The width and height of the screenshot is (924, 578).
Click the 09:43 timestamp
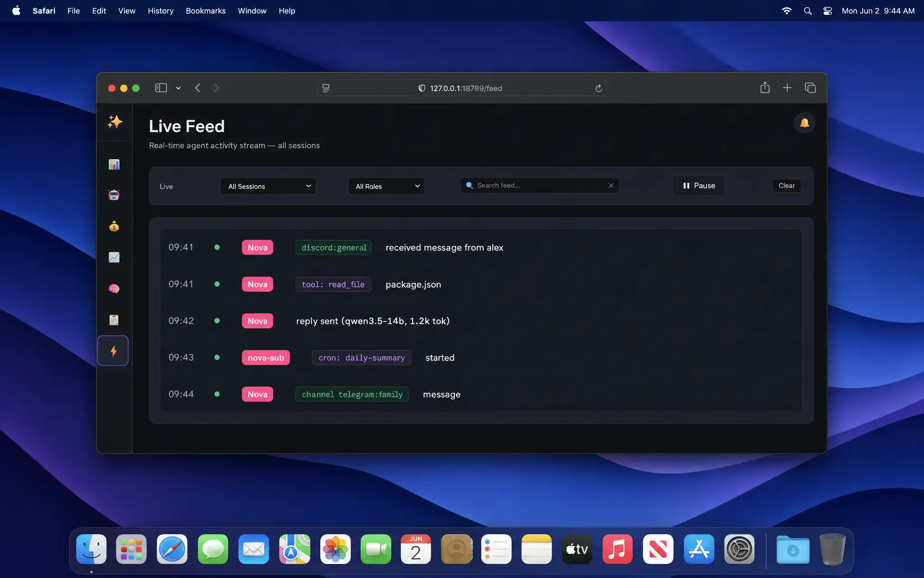(x=181, y=358)
